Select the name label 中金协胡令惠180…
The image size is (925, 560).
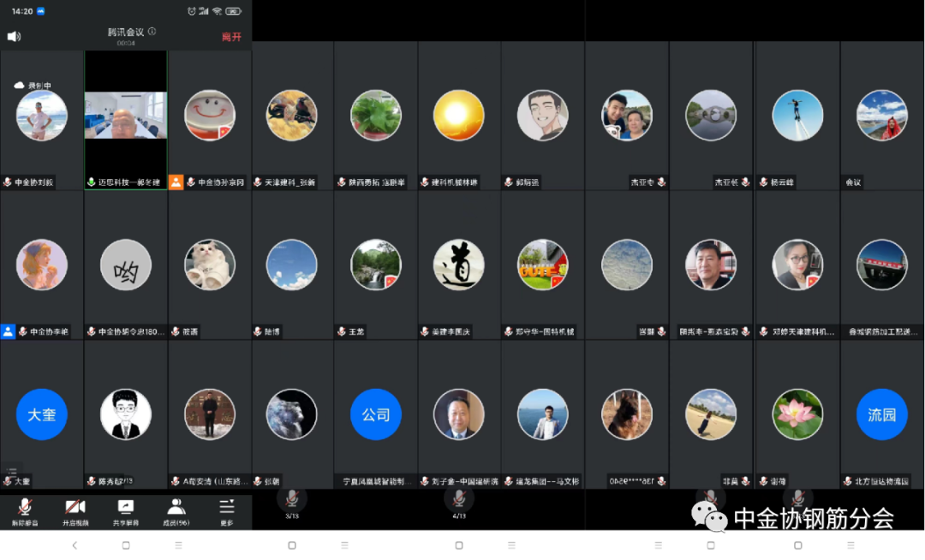tap(132, 331)
